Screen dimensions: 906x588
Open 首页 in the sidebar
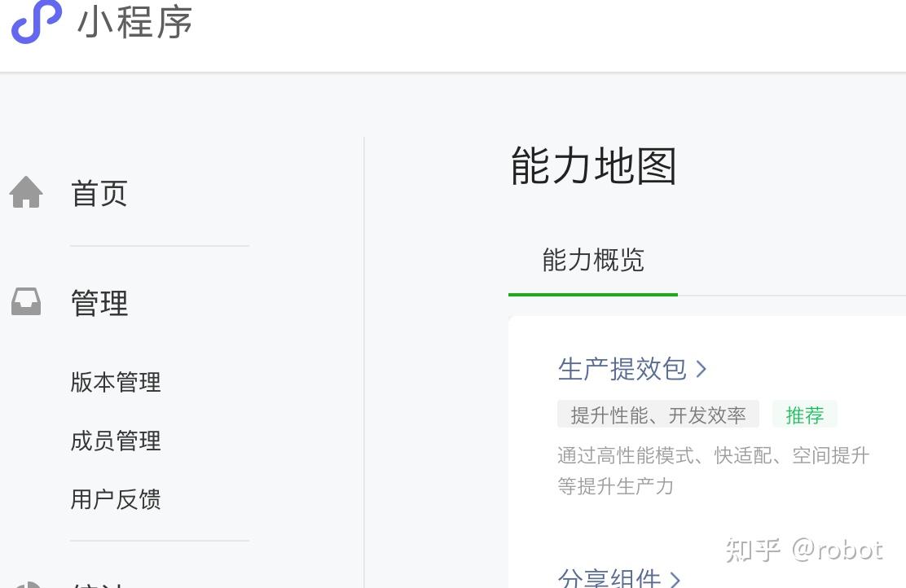[x=99, y=193]
